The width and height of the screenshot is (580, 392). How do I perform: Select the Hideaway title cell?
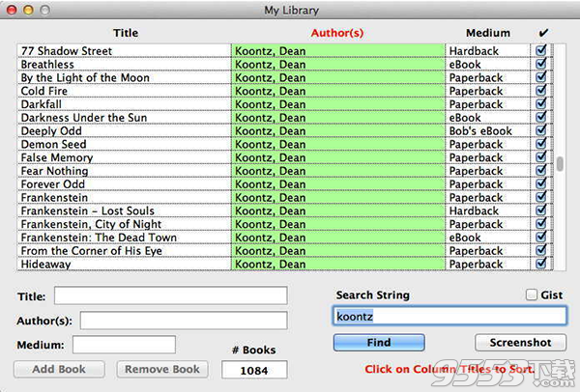pyautogui.click(x=125, y=264)
